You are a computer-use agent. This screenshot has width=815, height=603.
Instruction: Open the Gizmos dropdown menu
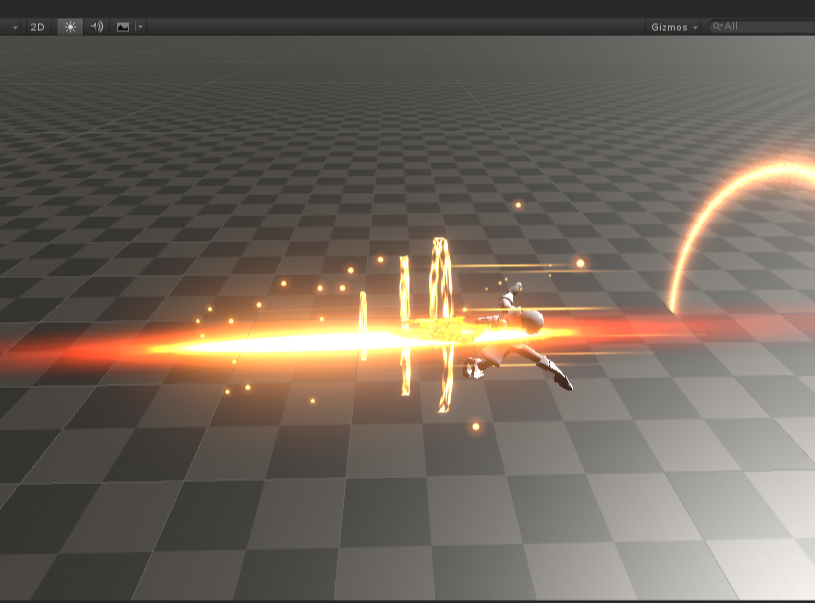674,27
